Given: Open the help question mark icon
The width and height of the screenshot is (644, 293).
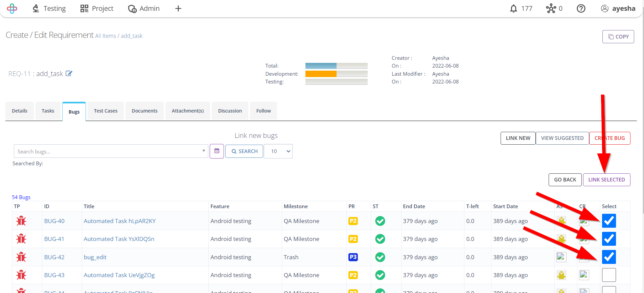Looking at the screenshot, I should click(x=581, y=8).
